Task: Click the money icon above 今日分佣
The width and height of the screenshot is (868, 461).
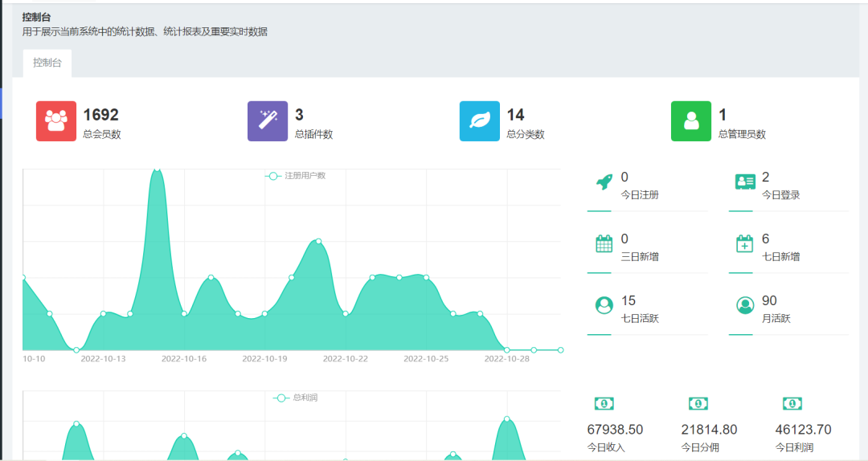Action: click(698, 404)
